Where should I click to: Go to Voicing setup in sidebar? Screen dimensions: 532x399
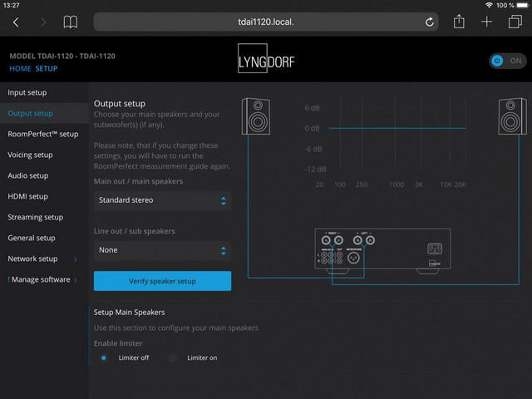click(x=30, y=155)
